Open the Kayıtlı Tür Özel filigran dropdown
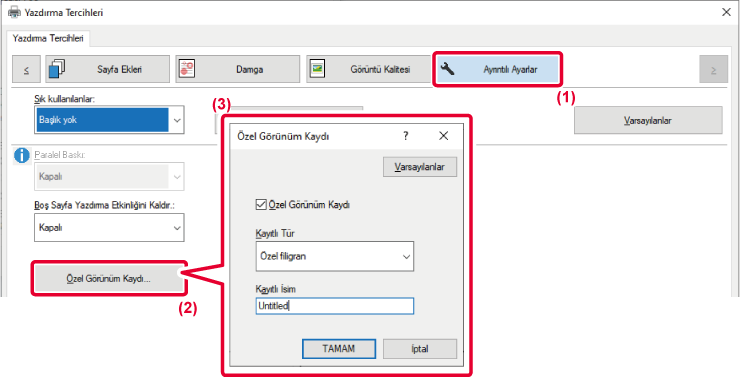 click(x=335, y=256)
